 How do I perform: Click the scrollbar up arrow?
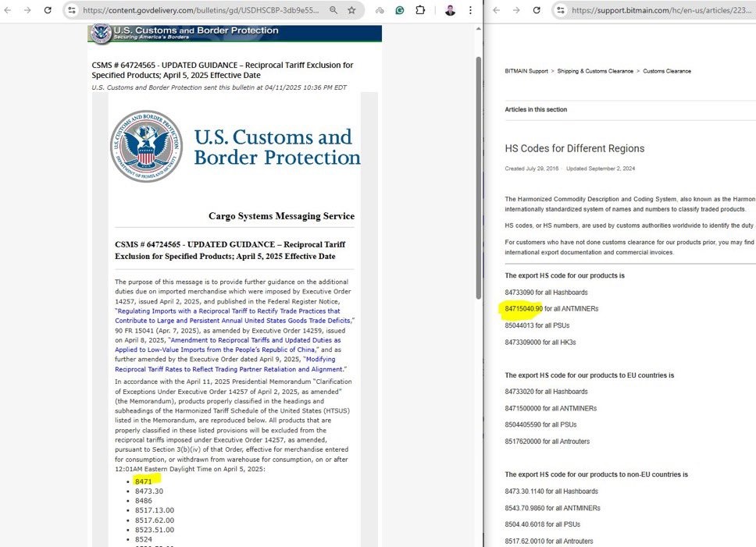(x=478, y=29)
